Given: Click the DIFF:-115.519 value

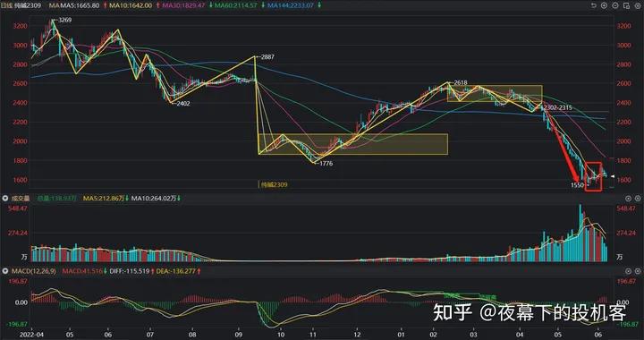Looking at the screenshot, I should pyautogui.click(x=129, y=271).
